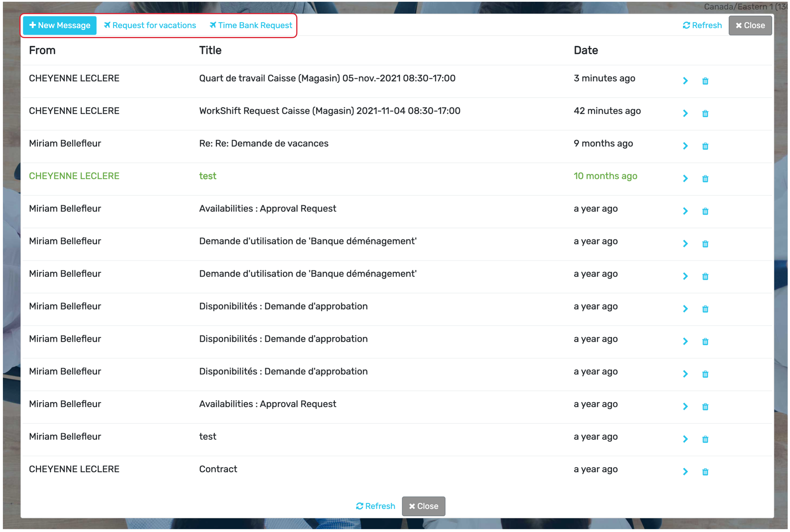Image resolution: width=790 pixels, height=532 pixels.
Task: Delete first 'Availabilities : Approval Request' message
Action: 705,211
